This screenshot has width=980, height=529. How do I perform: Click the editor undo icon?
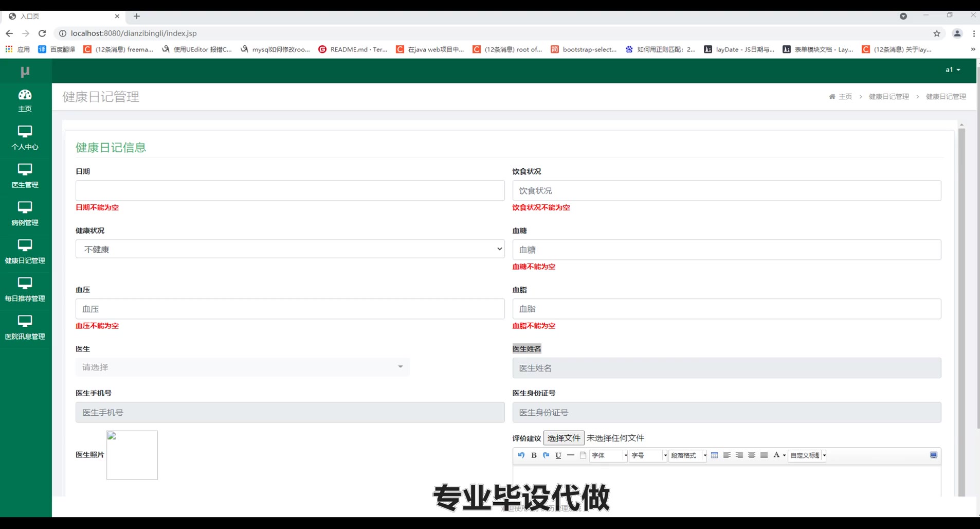(521, 455)
